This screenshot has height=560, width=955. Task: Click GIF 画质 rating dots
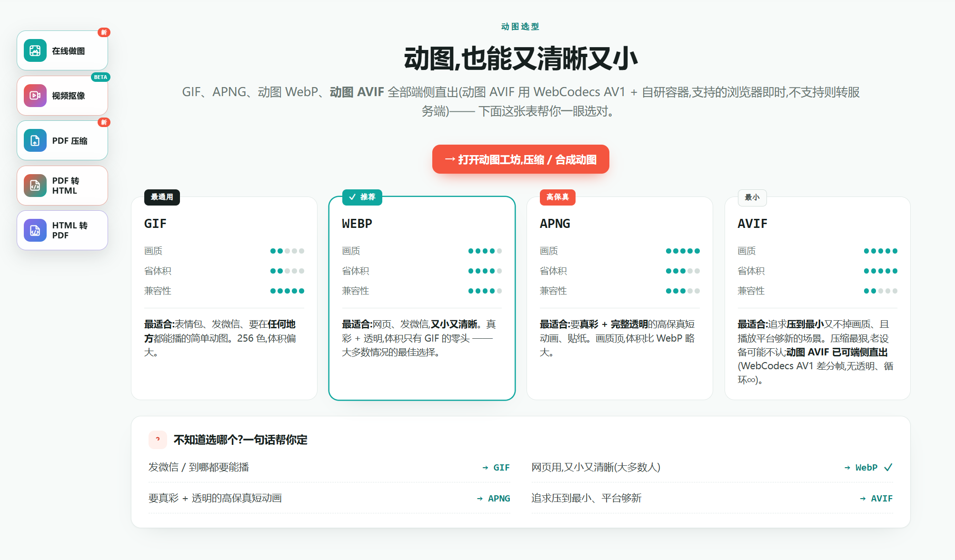(287, 251)
